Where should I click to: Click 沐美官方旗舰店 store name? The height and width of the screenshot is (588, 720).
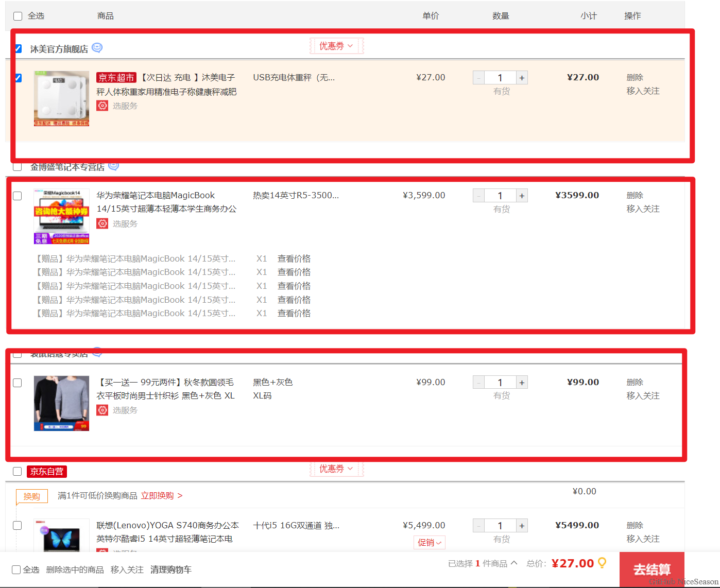[x=59, y=49]
